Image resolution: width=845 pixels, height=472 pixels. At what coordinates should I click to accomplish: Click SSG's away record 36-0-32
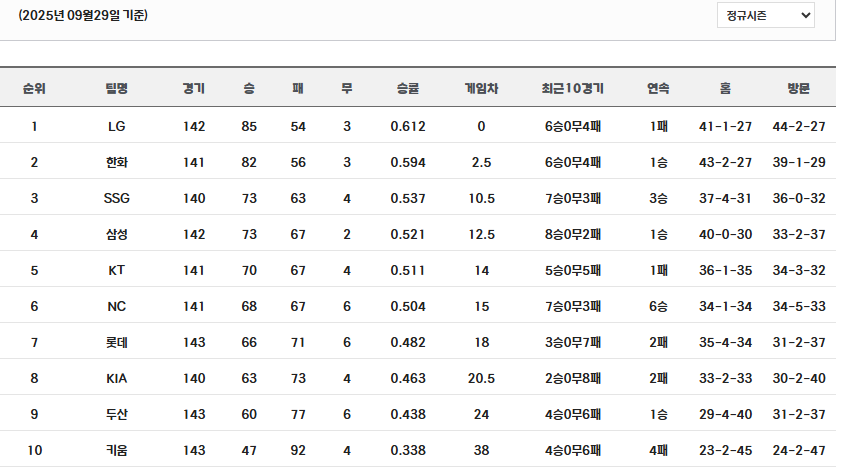coord(799,198)
